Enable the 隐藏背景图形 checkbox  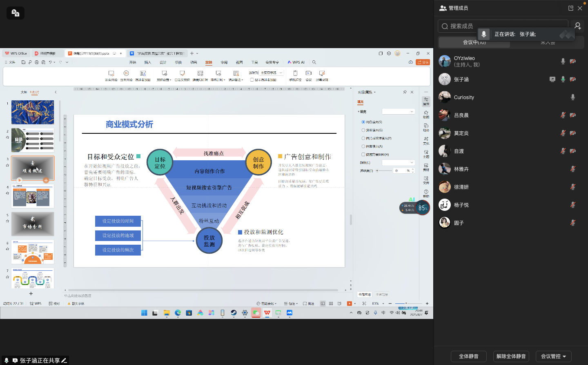363,155
